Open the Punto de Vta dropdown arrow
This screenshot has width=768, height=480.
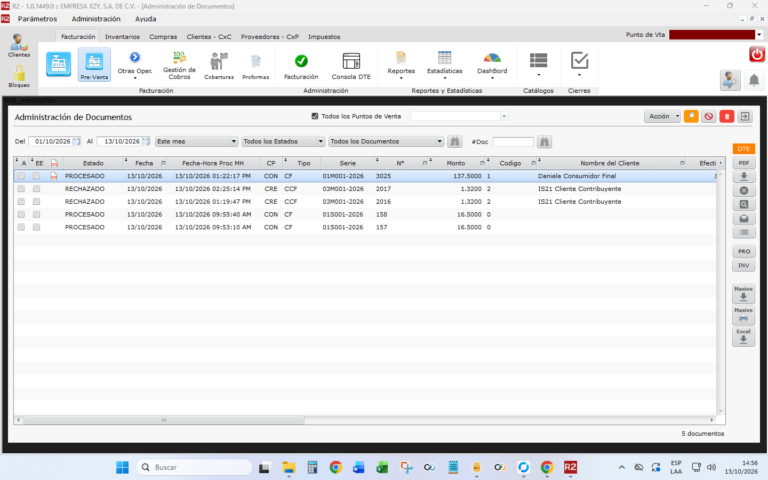[x=759, y=35]
